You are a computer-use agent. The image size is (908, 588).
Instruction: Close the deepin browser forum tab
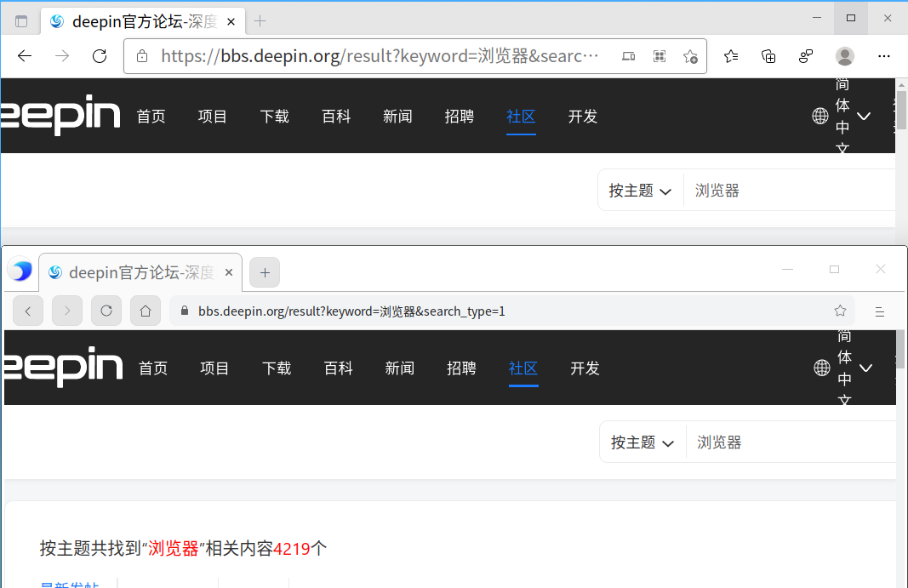[229, 272]
